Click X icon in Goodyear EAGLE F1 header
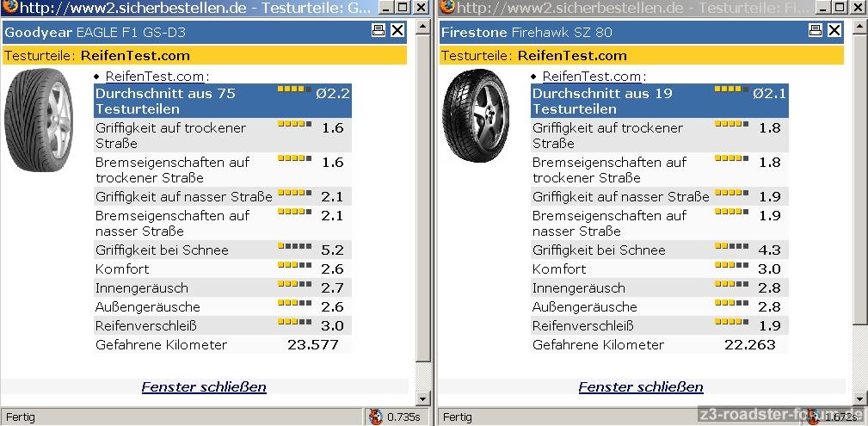 tap(397, 31)
